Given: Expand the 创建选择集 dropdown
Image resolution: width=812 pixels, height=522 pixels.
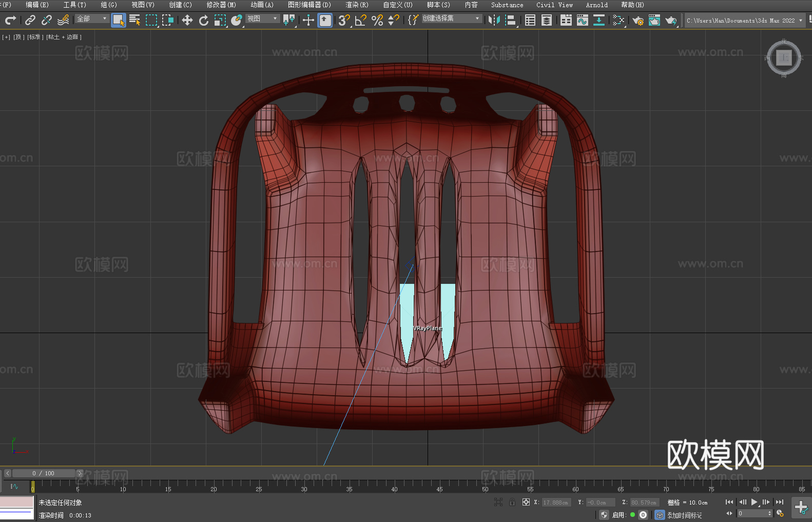Looking at the screenshot, I should [452, 18].
